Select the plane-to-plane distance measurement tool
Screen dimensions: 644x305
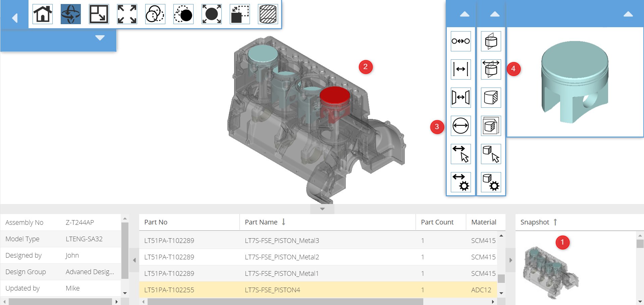click(x=461, y=97)
